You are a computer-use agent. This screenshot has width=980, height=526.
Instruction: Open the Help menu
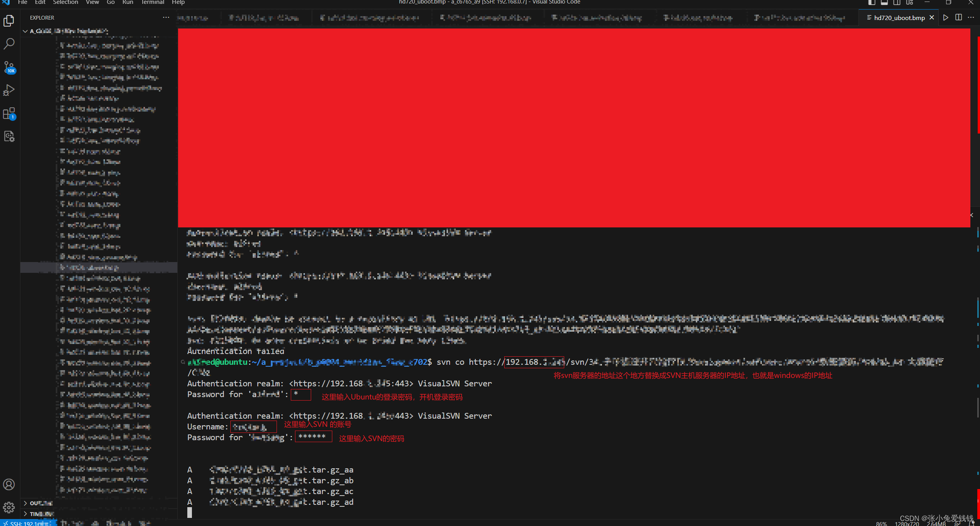pos(178,2)
